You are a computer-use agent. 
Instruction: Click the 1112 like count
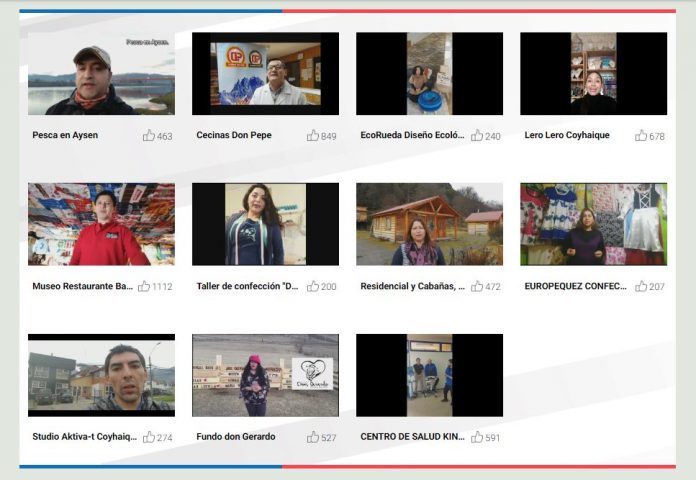[162, 287]
